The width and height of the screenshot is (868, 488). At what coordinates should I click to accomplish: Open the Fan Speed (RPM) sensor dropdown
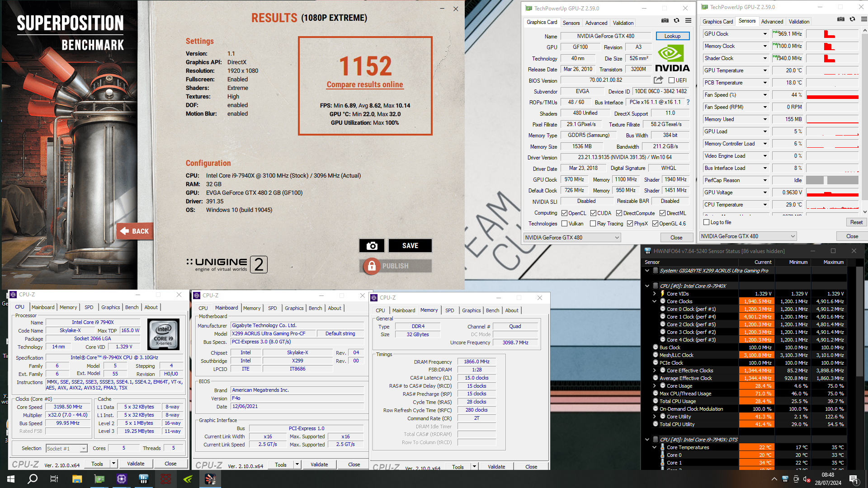765,107
